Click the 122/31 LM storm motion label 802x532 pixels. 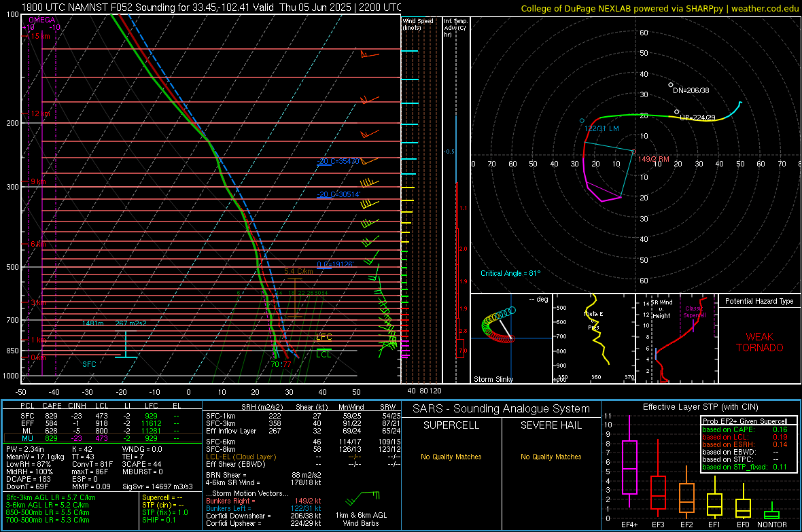tap(601, 128)
